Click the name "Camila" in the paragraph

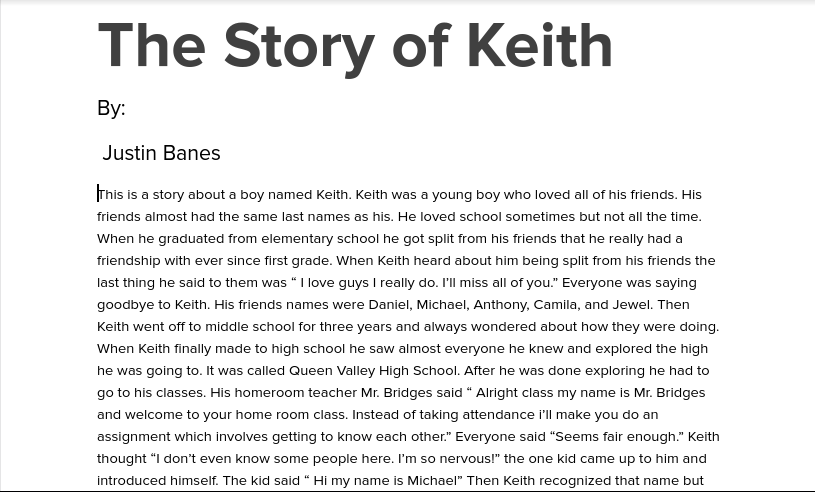click(x=555, y=304)
